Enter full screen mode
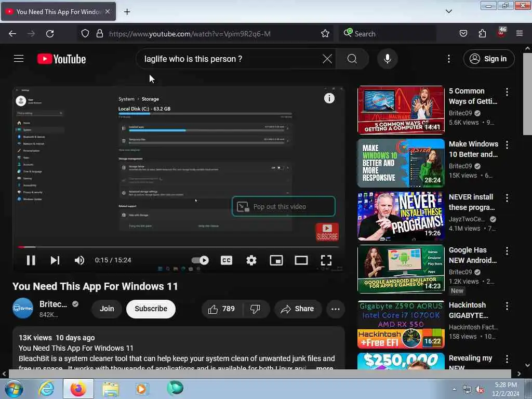532x399 pixels. (x=326, y=260)
